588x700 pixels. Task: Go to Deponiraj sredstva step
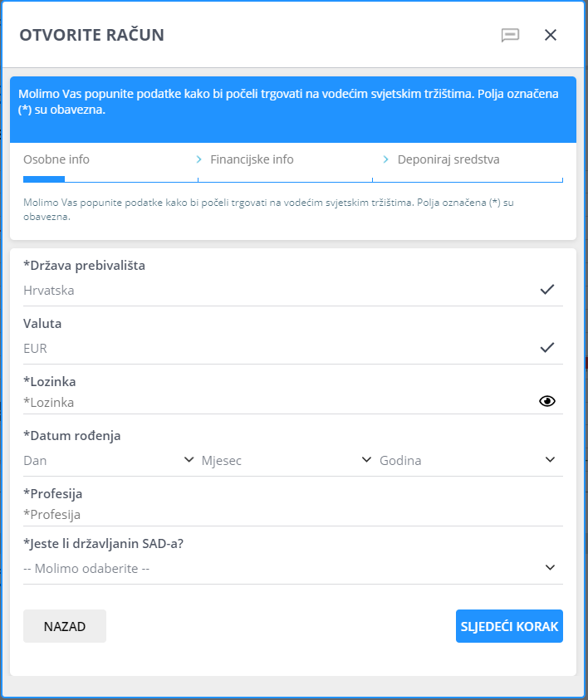point(448,159)
